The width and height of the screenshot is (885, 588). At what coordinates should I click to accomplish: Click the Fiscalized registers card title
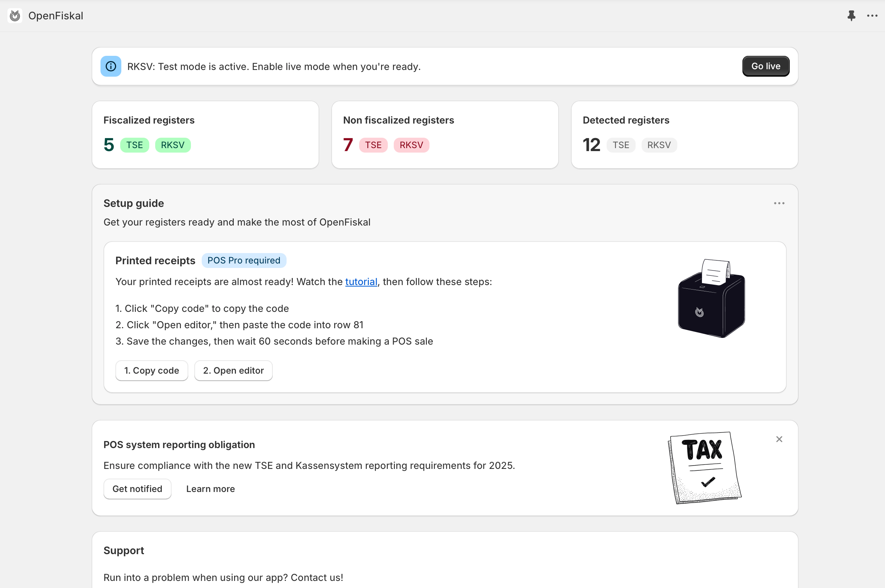(x=149, y=120)
